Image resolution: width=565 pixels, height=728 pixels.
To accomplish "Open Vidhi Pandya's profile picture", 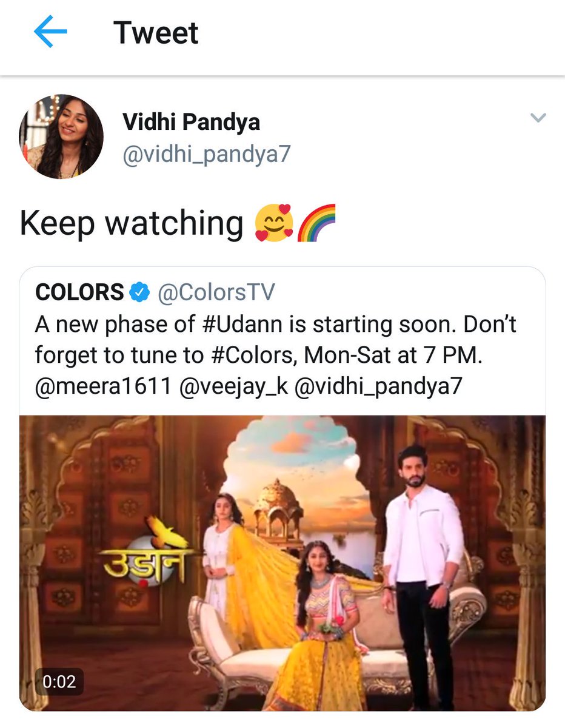I will (61, 136).
